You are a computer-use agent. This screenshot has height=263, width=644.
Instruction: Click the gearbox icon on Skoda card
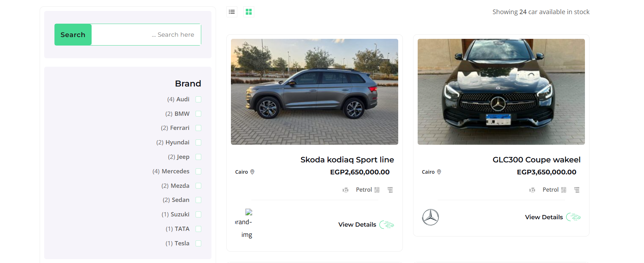pyautogui.click(x=390, y=190)
